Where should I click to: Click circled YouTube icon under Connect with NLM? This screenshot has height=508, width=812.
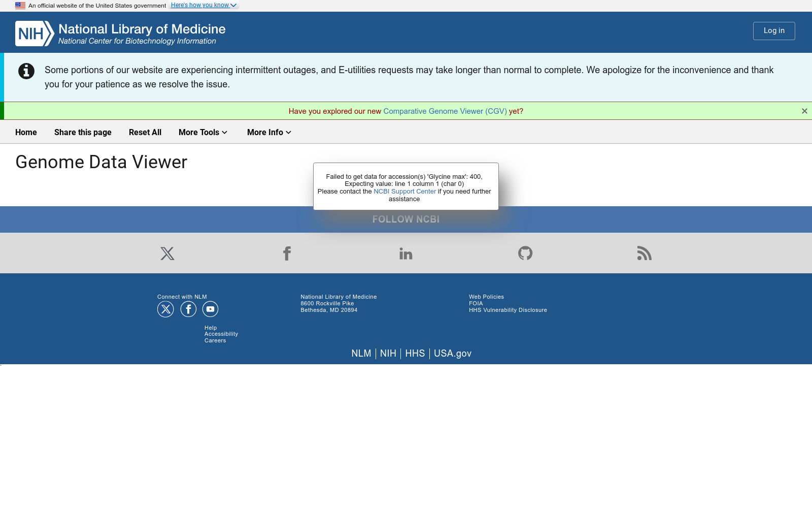(x=210, y=309)
